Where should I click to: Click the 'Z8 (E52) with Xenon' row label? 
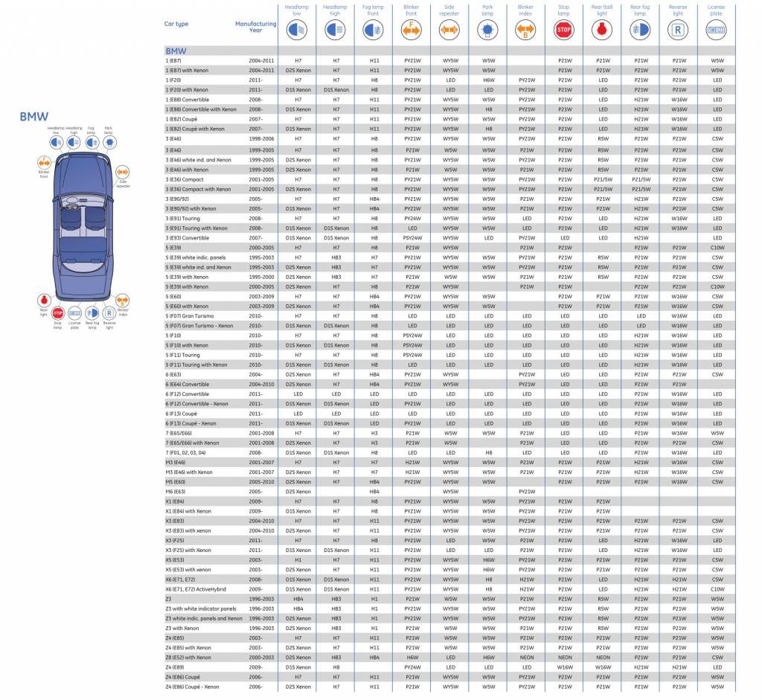coord(188,658)
